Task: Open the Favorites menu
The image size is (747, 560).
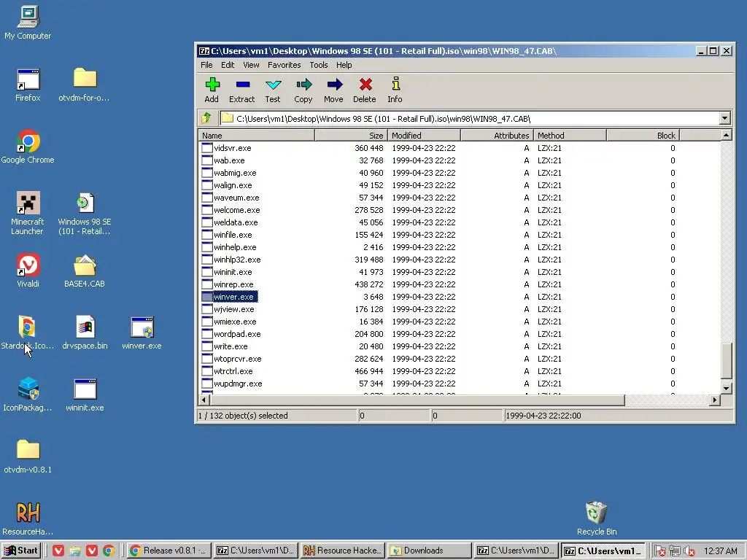Action: point(284,65)
